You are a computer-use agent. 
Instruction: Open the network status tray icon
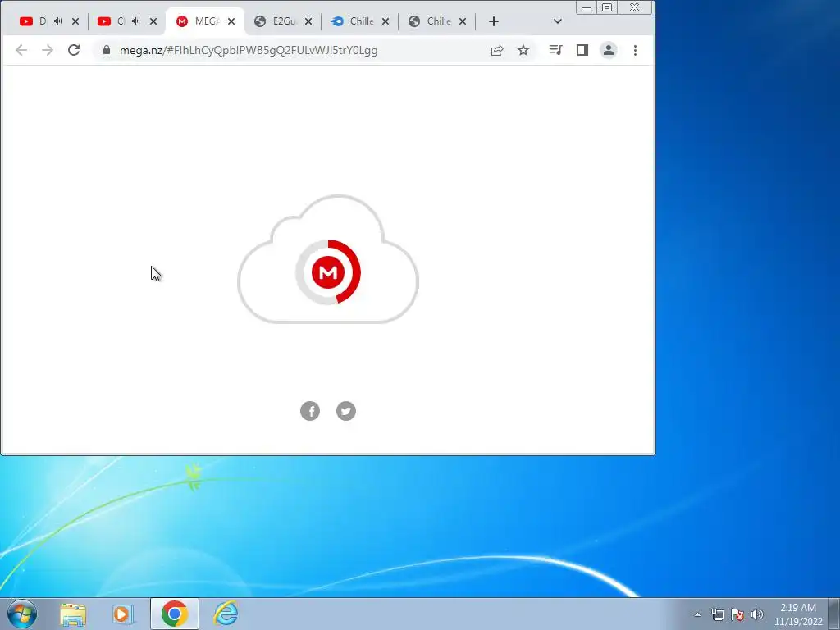click(717, 615)
